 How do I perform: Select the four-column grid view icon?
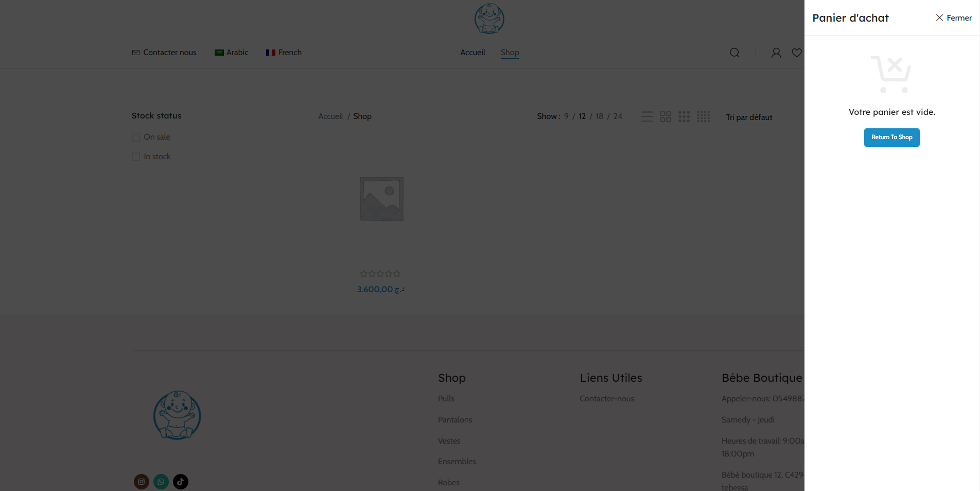[x=703, y=117]
